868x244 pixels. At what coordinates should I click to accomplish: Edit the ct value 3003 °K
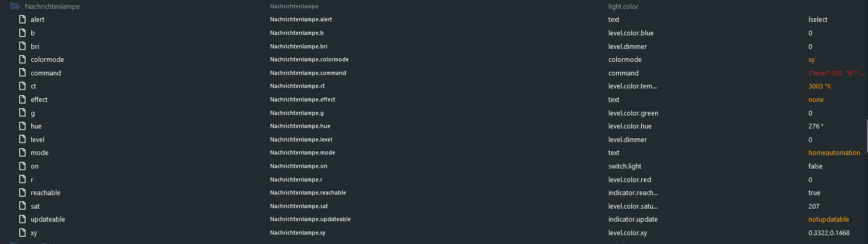point(820,86)
